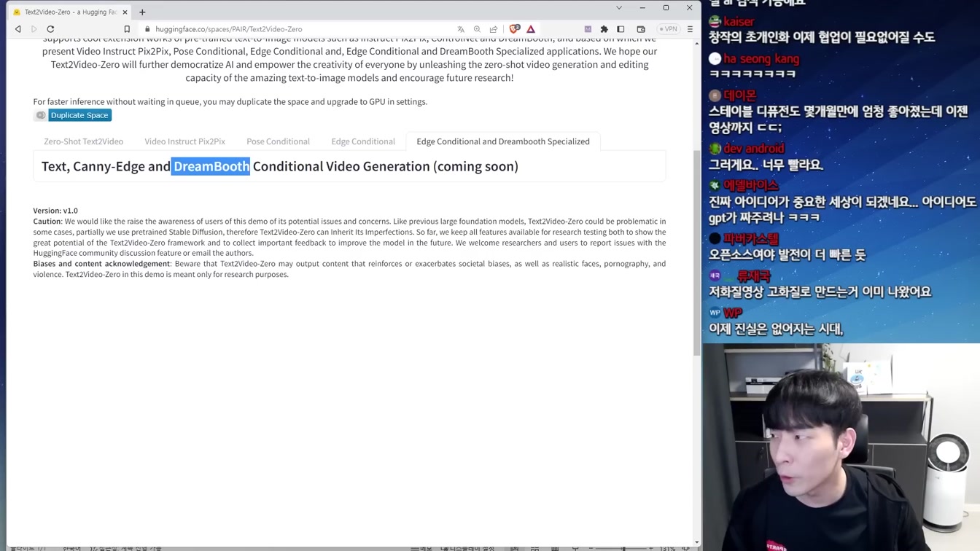The height and width of the screenshot is (551, 980).
Task: Open the extensions puzzle-piece menu
Action: pyautogui.click(x=604, y=29)
